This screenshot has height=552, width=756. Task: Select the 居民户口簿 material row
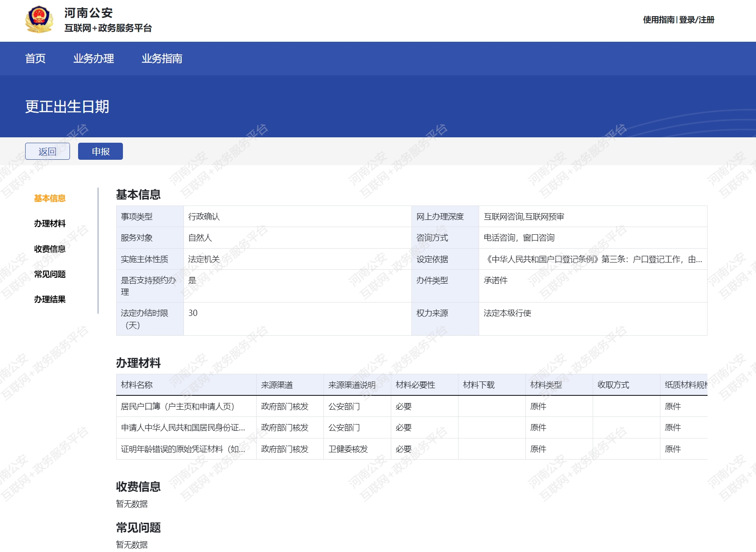(x=178, y=407)
